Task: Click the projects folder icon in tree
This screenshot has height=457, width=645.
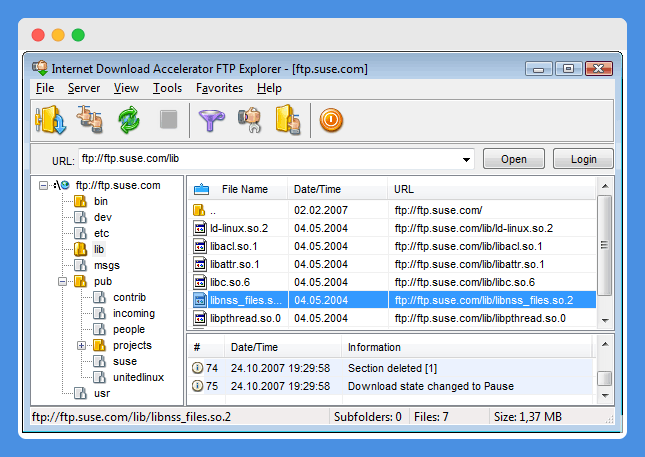Action: (x=100, y=345)
